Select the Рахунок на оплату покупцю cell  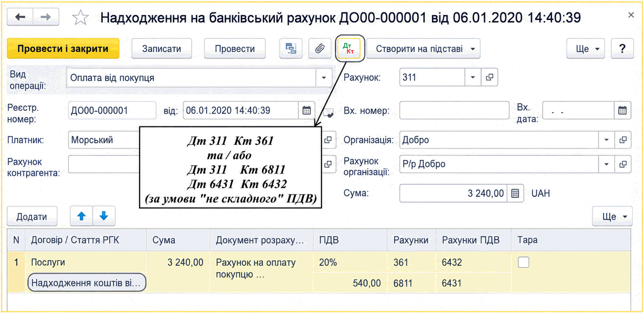(261, 269)
